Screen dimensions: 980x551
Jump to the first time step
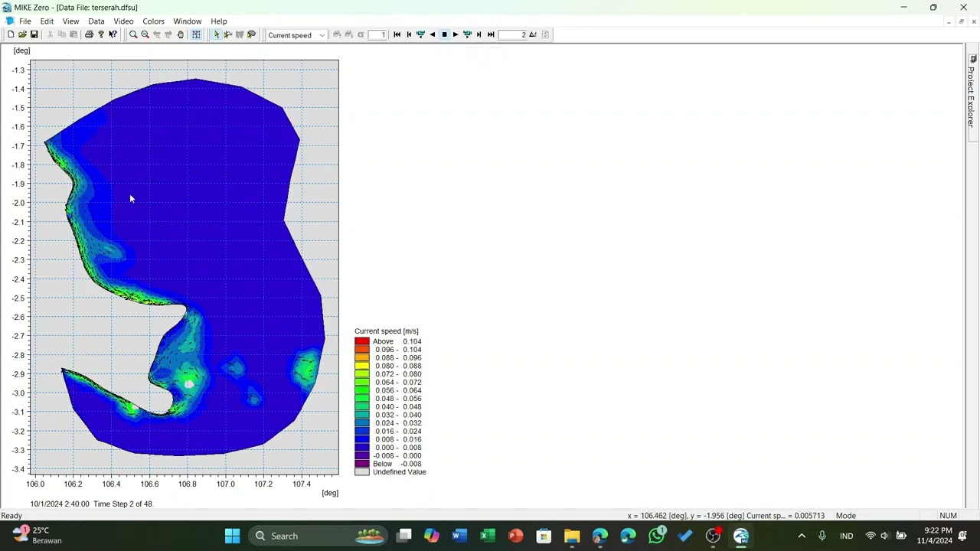click(x=397, y=34)
